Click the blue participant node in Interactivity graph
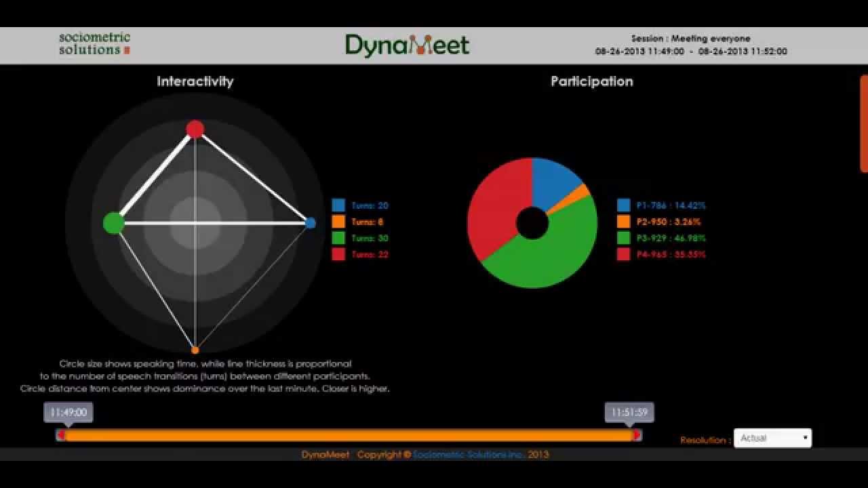The image size is (868, 488). 310,223
